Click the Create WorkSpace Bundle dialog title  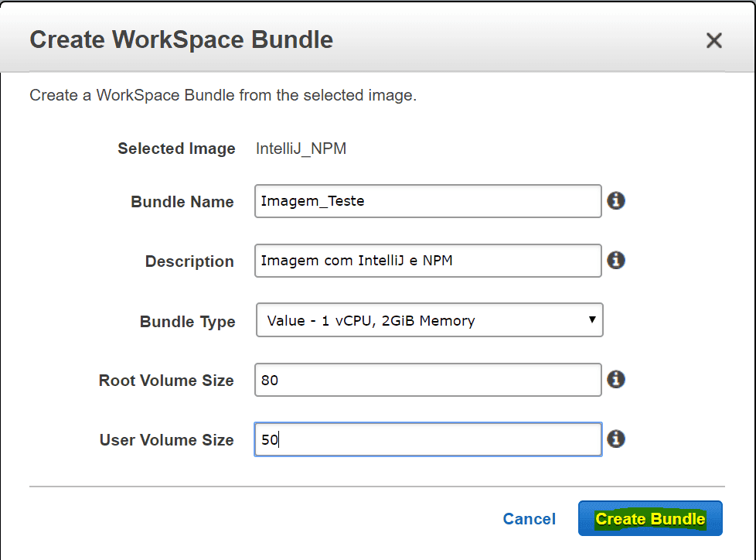(182, 39)
